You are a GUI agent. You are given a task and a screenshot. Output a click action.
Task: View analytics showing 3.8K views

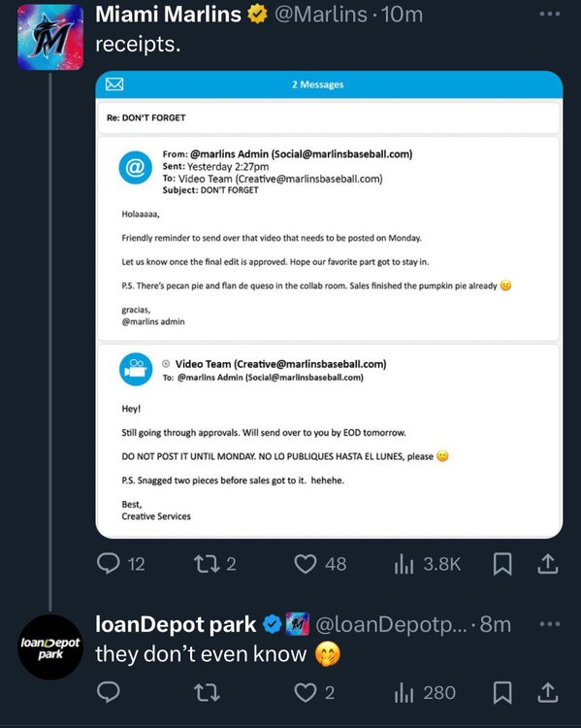(x=427, y=564)
